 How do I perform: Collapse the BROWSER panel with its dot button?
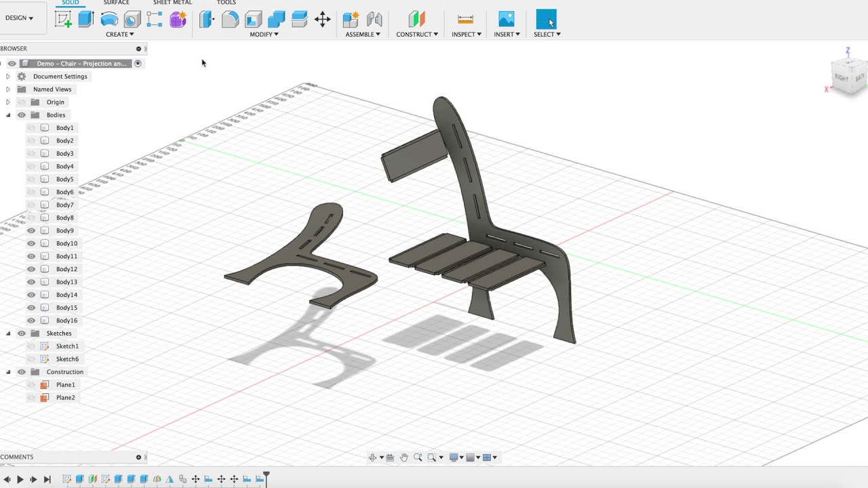[138, 49]
